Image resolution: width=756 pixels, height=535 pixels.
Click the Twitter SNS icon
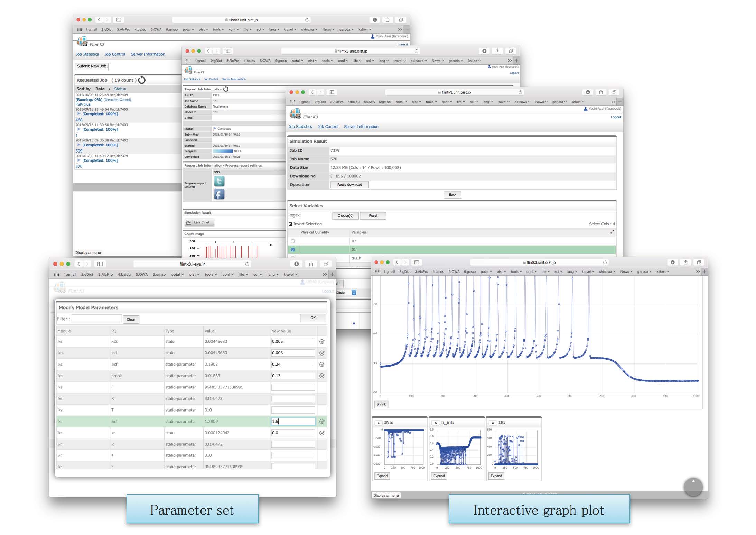[219, 181]
